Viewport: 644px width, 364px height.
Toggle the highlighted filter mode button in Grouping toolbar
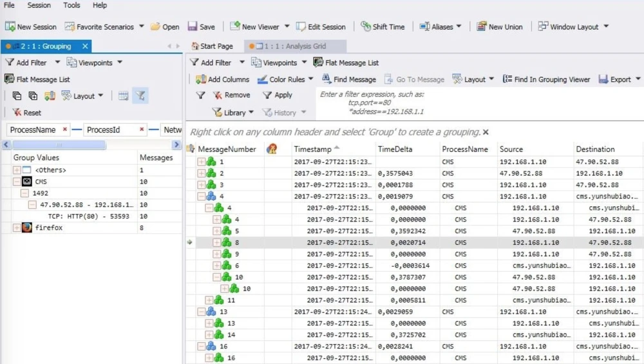140,96
